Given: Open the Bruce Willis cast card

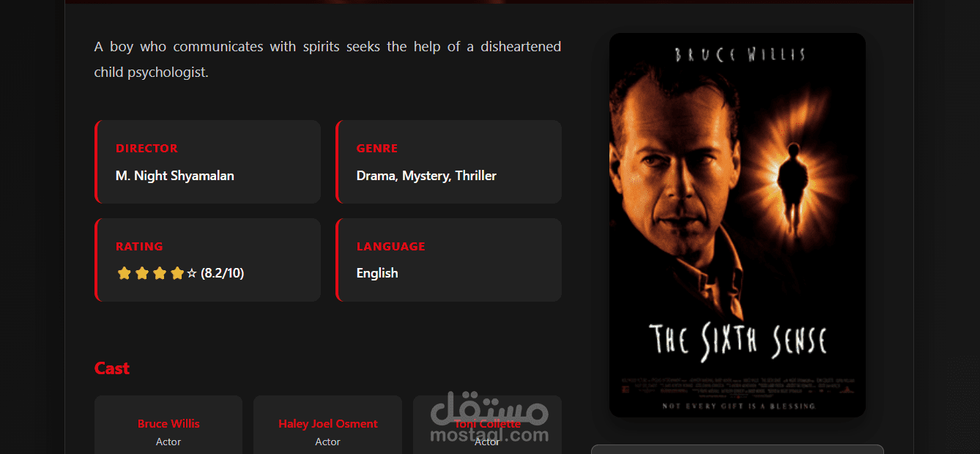Looking at the screenshot, I should (168, 425).
